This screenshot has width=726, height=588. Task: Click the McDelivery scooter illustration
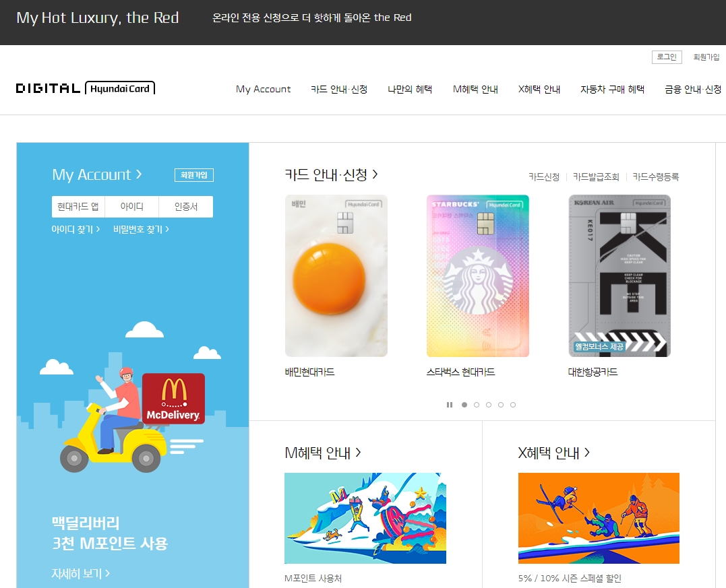(x=132, y=419)
